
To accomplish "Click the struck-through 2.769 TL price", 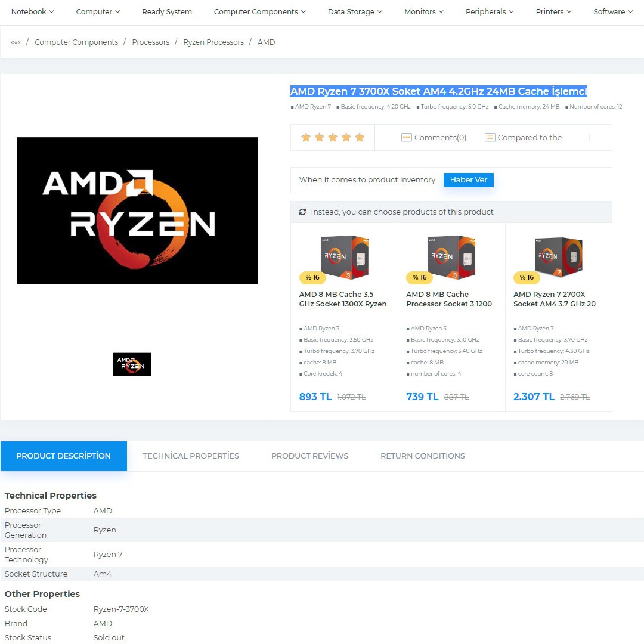I will pos(575,397).
